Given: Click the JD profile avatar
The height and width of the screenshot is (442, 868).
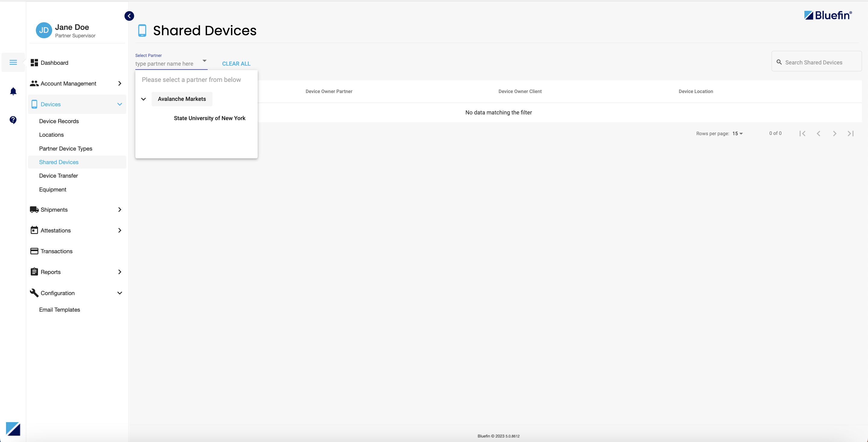Looking at the screenshot, I should [43, 30].
